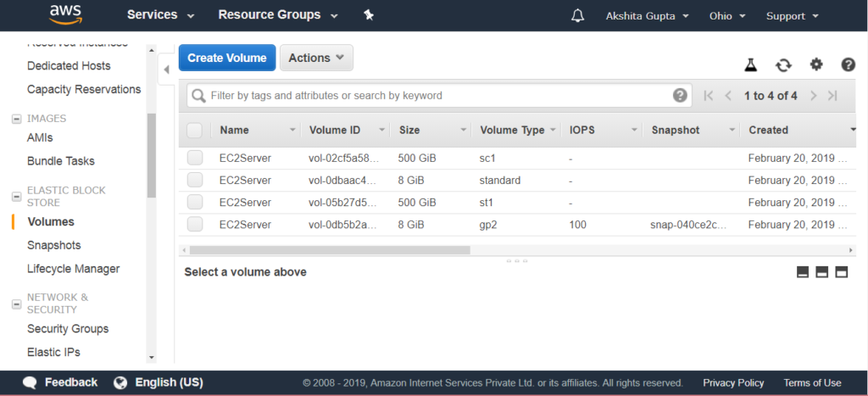Click the filter help icon in search box
This screenshot has height=396, width=868.
pos(680,95)
